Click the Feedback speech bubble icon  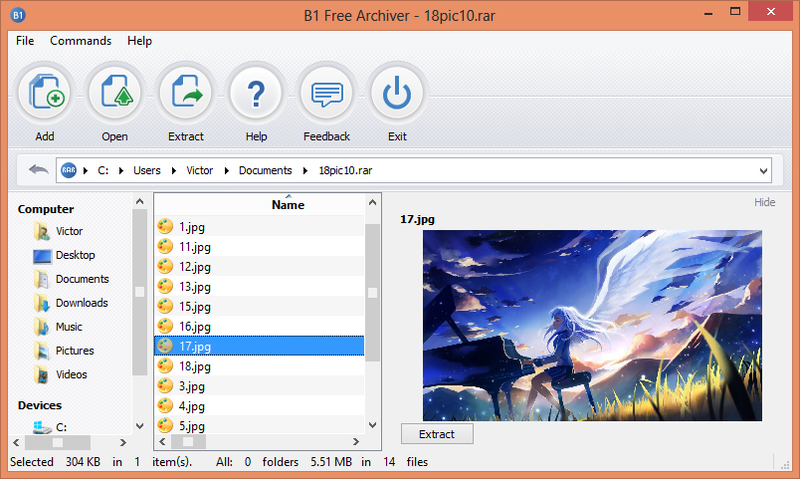(x=327, y=93)
